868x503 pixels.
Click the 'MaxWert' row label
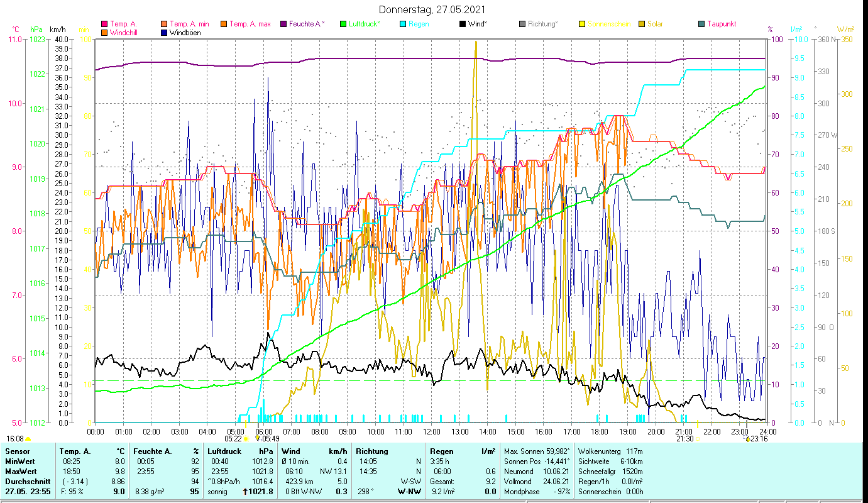pos(21,471)
